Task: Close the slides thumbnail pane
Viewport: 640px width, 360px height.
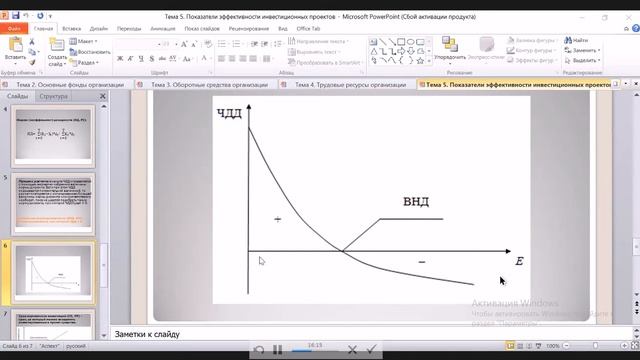Action: click(102, 96)
